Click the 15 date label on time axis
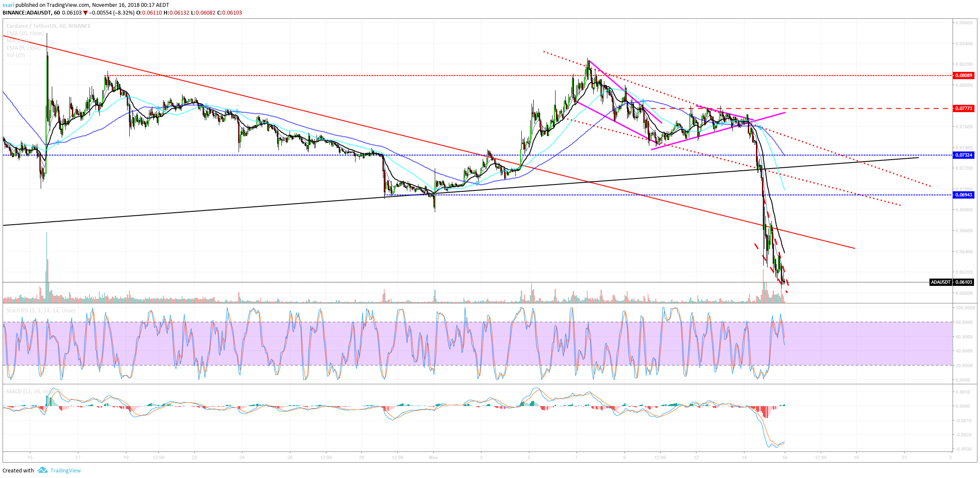 click(x=30, y=457)
